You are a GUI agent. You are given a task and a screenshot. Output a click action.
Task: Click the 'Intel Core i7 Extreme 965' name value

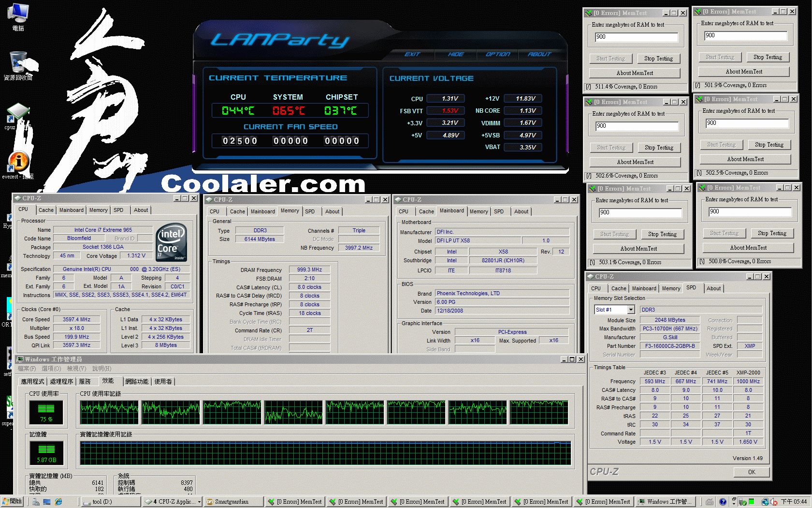[x=103, y=230]
